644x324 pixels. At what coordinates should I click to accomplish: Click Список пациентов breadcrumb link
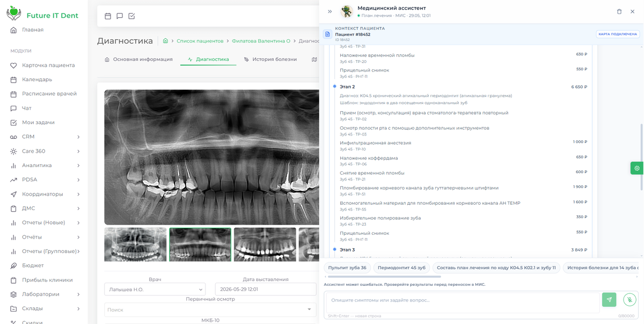coord(200,41)
